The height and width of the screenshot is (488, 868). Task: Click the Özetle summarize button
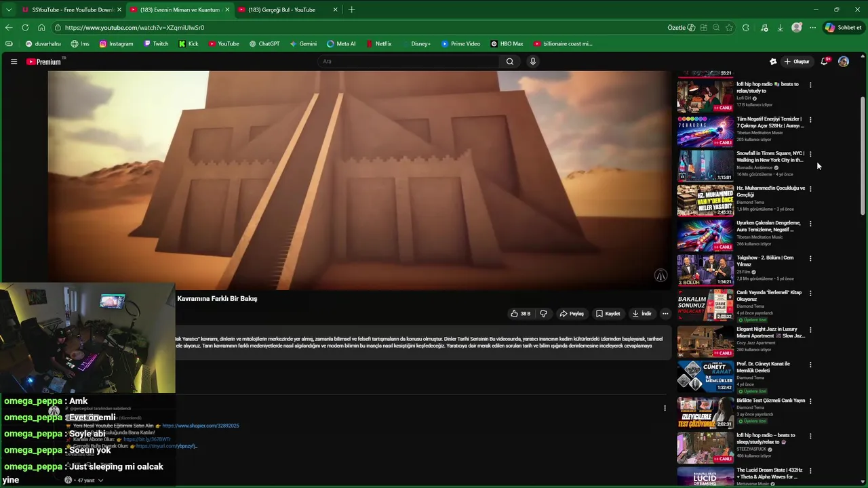pyautogui.click(x=681, y=28)
